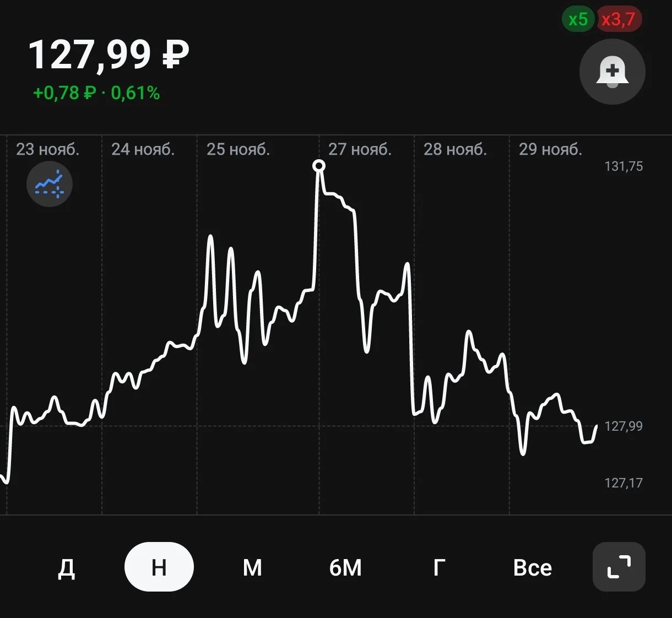Image resolution: width=672 pixels, height=618 pixels.
Task: Tap the red x3,7 leverage badge
Action: 619,20
